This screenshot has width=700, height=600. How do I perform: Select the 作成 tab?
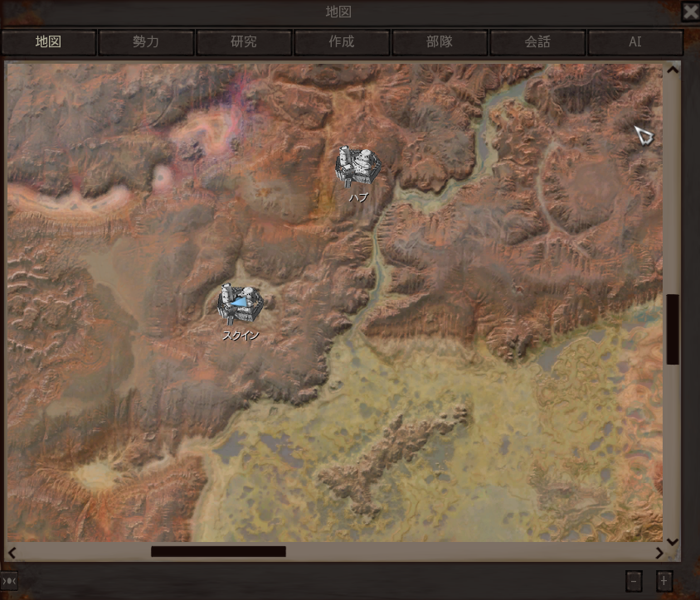[x=342, y=42]
